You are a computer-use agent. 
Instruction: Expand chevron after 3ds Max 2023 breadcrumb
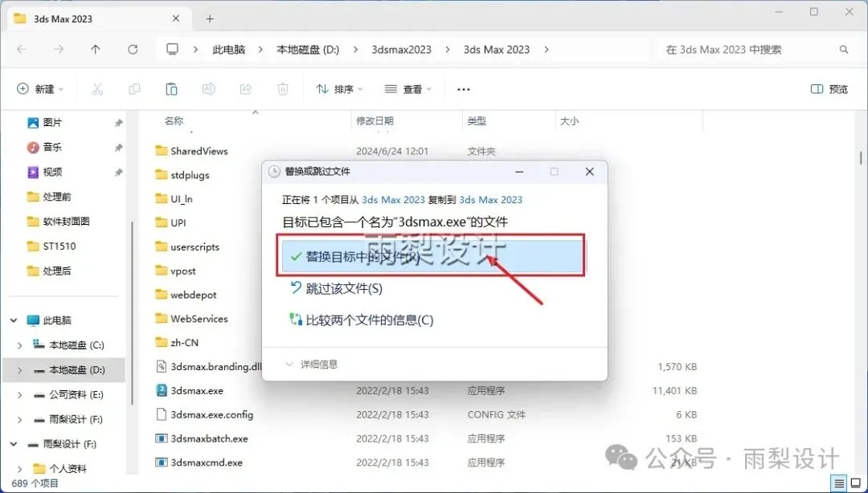pos(547,50)
